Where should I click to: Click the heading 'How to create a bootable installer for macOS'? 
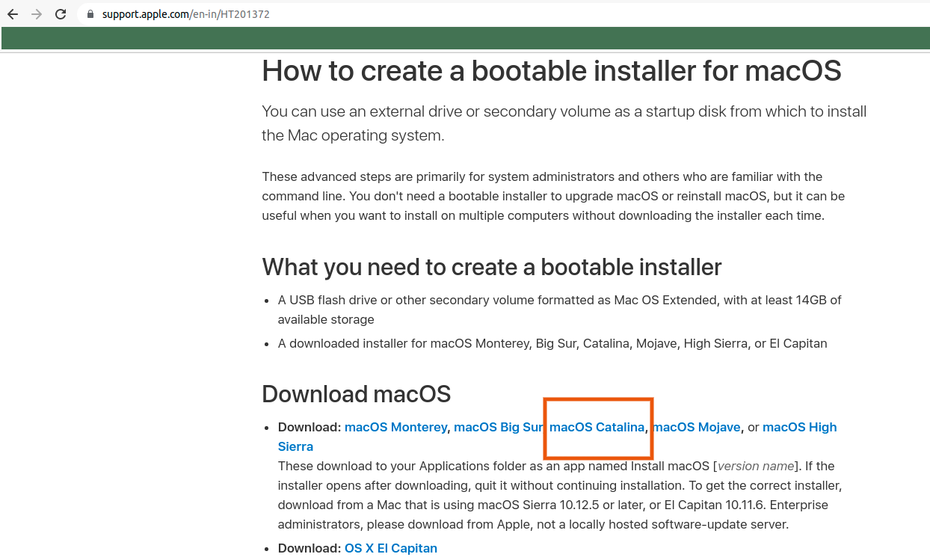click(552, 71)
